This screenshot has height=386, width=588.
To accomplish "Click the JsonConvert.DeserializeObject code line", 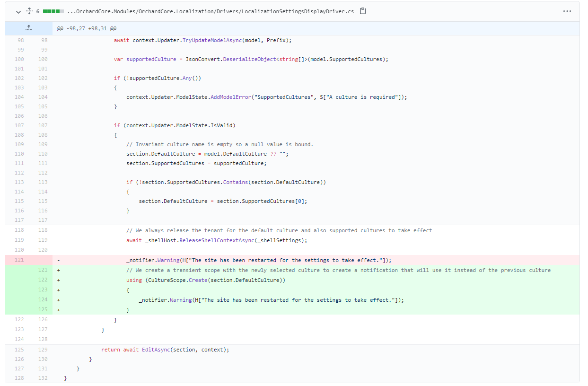I will (x=251, y=59).
